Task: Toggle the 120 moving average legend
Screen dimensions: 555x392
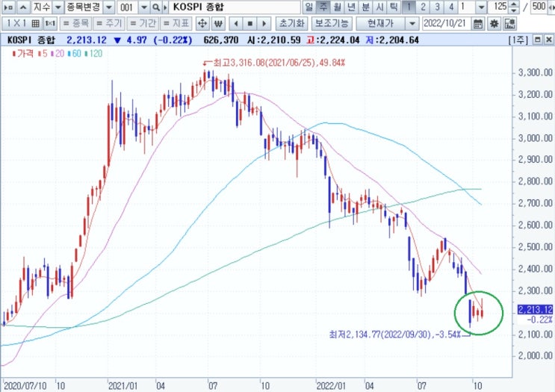Action: click(x=94, y=54)
